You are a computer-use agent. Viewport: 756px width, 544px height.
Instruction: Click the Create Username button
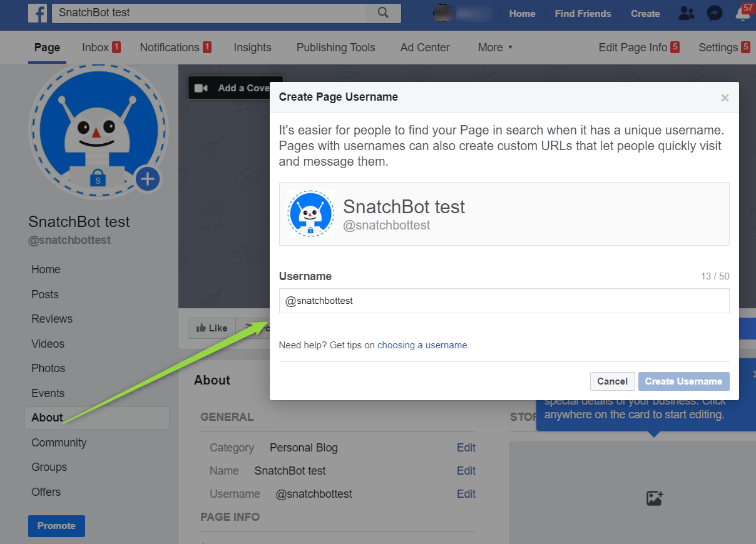683,381
